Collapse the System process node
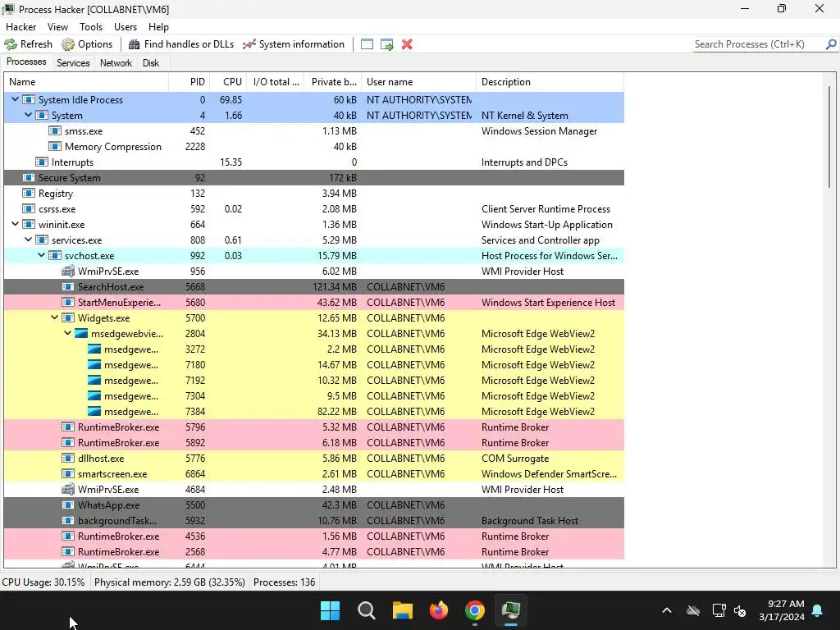Screen dimensions: 840x630 tap(29, 115)
